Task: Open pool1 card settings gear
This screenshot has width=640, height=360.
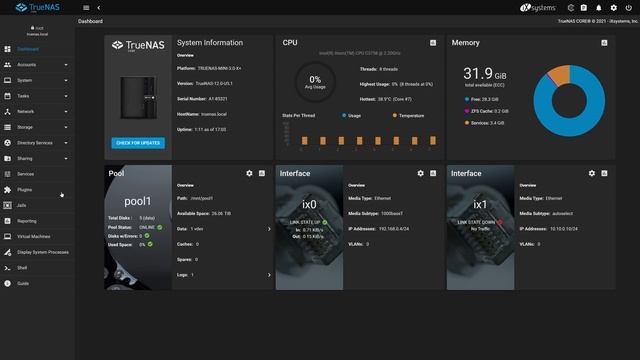Action: tap(249, 173)
